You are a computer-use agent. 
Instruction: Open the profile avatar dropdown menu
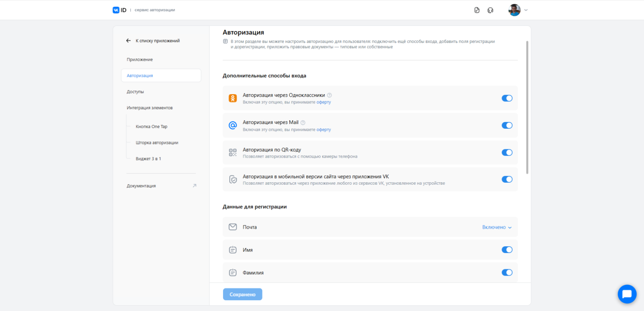(x=518, y=10)
